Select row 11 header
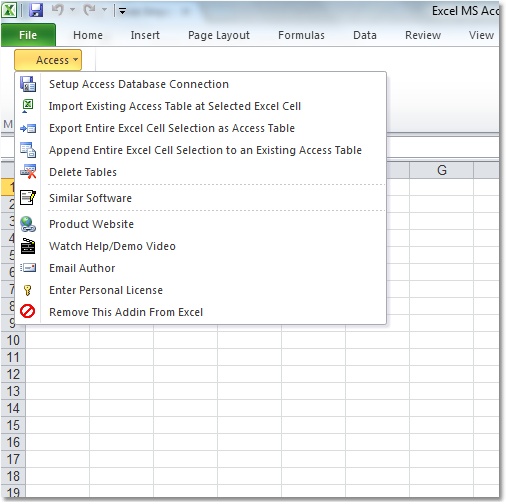This screenshot has height=504, width=506. pos(13,357)
